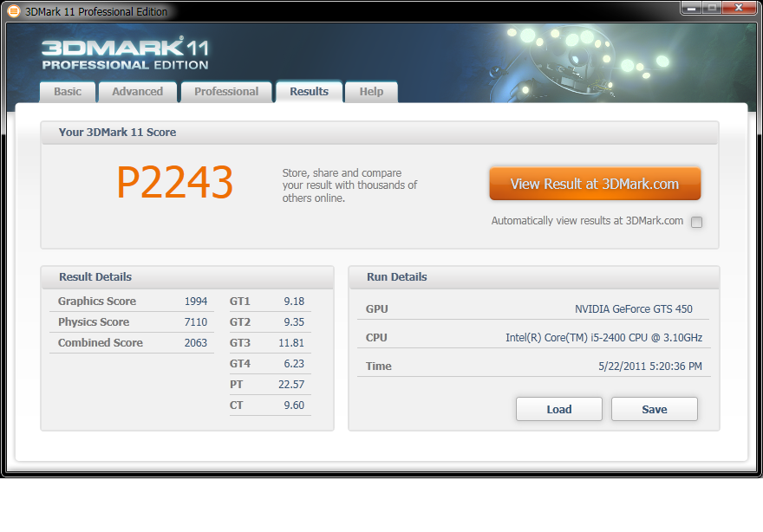Screen dimensions: 763x532
Task: Click the P2243 overall score
Action: [174, 182]
